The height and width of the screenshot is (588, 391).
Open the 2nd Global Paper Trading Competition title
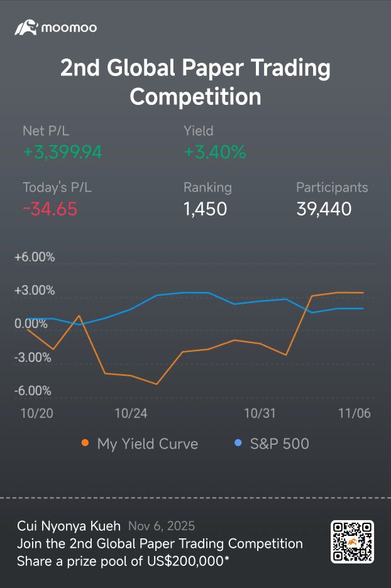pyautogui.click(x=196, y=82)
